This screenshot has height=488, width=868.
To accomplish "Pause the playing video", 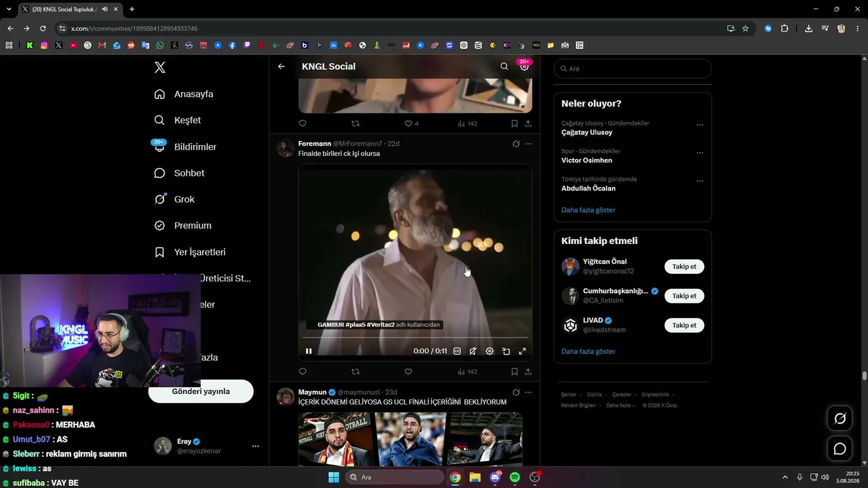I will 309,351.
